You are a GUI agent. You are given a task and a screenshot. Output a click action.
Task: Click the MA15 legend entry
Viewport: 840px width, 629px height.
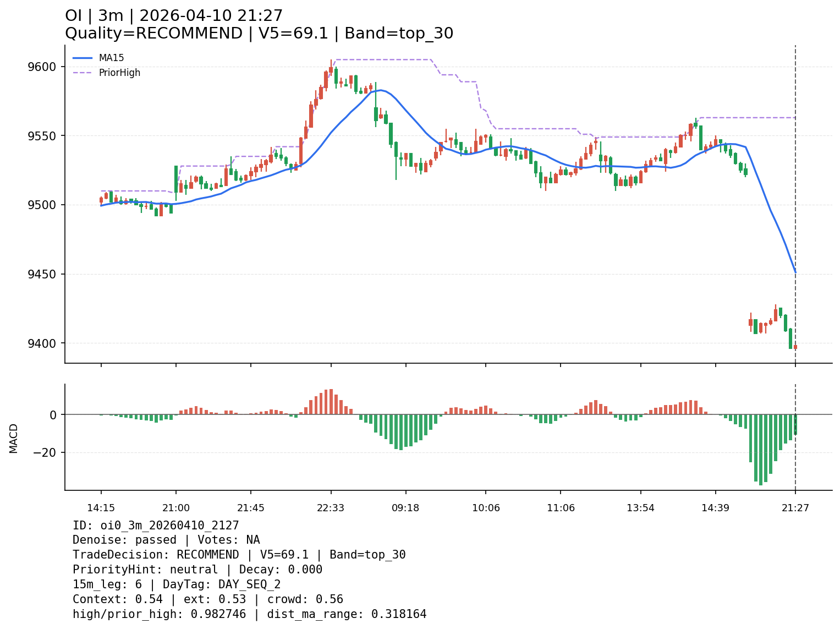coord(107,58)
